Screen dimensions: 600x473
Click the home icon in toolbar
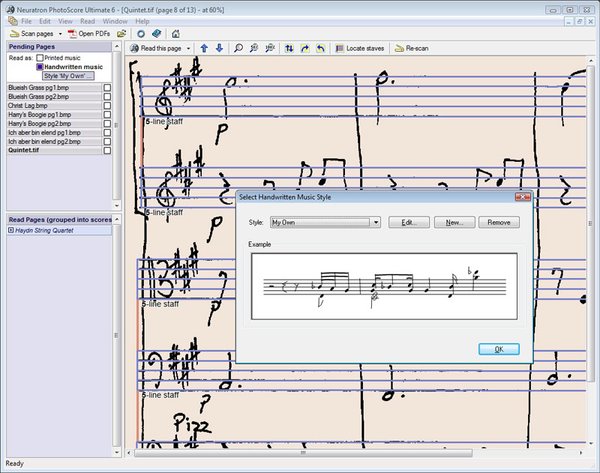point(176,34)
